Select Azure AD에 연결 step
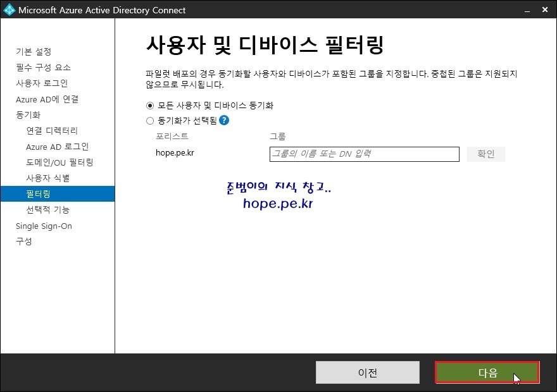This screenshot has width=557, height=392. click(47, 99)
